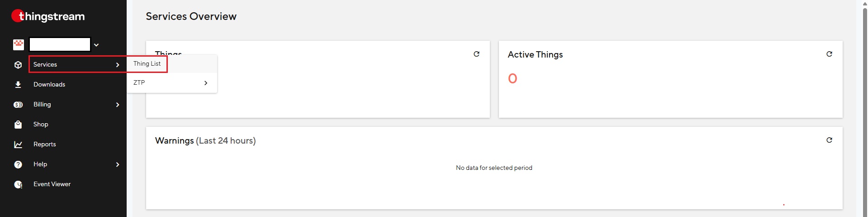Expand the ZTP submenu arrow

click(206, 83)
